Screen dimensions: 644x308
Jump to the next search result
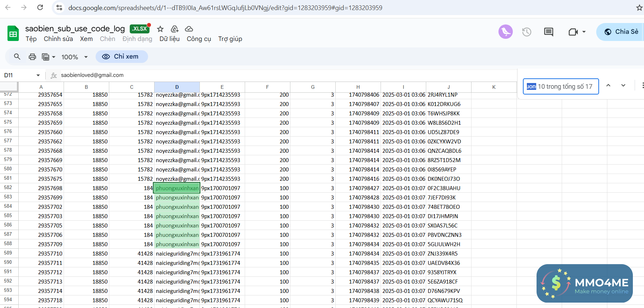tap(624, 86)
